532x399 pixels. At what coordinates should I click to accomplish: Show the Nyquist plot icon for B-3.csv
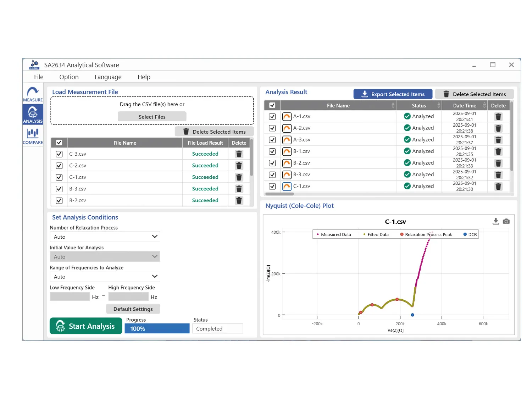[287, 175]
